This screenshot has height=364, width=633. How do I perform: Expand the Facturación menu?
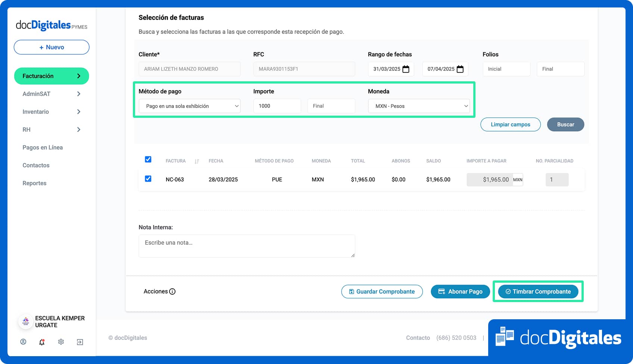click(52, 76)
